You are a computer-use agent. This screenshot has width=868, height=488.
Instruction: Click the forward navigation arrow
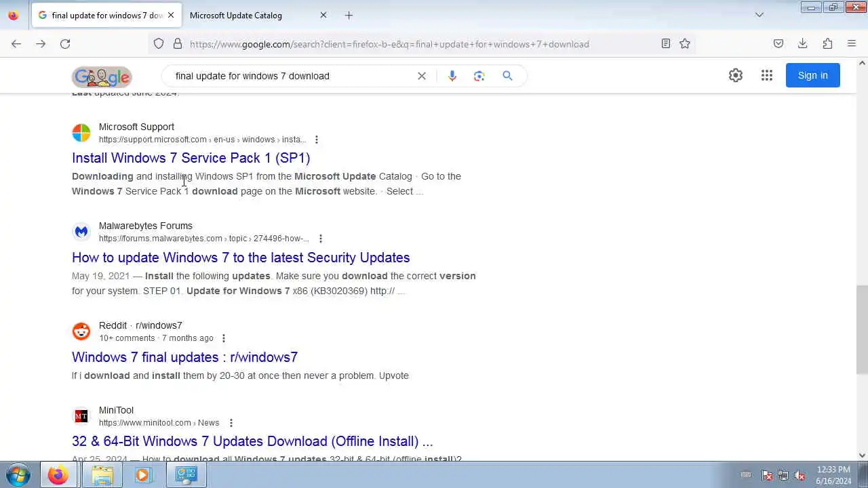[x=41, y=44]
